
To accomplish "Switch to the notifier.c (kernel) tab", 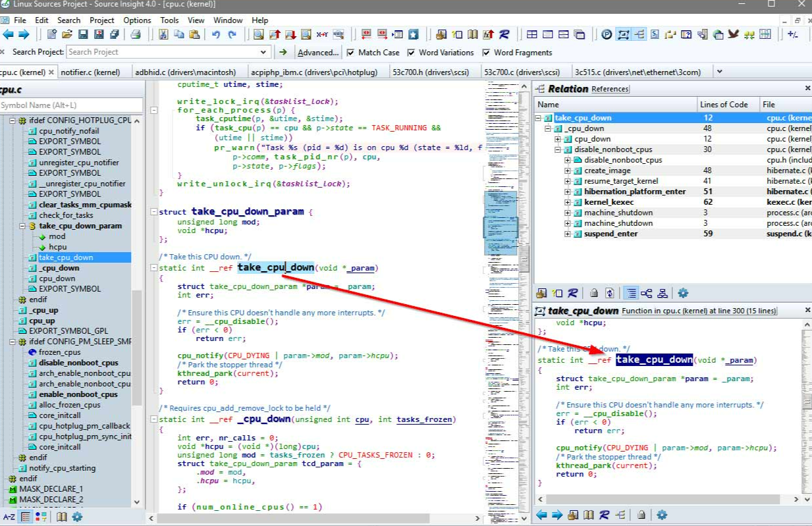I will point(90,72).
